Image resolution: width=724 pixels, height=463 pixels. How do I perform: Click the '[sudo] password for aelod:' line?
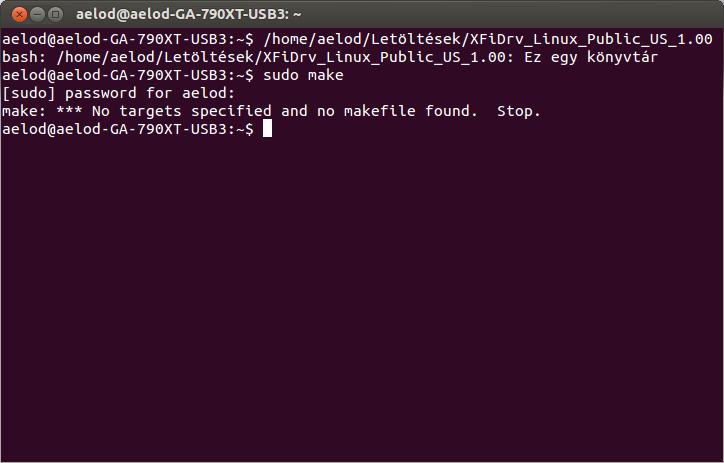click(119, 93)
